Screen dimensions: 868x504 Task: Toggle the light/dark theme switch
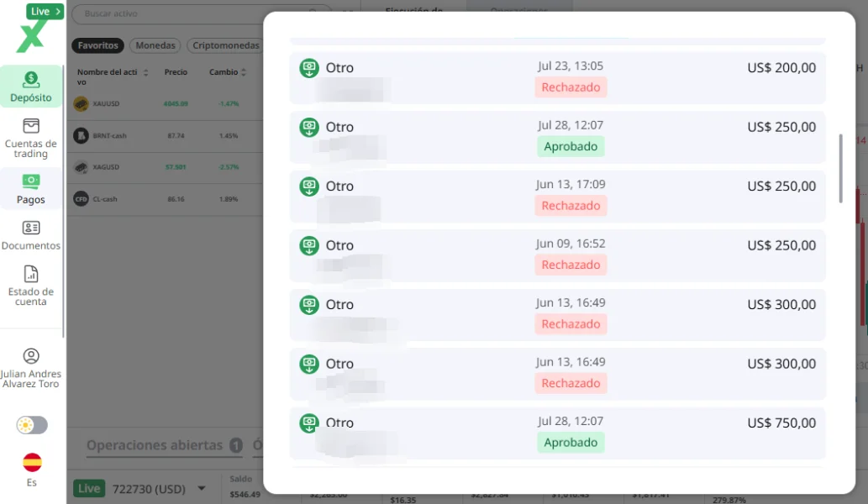pyautogui.click(x=32, y=425)
